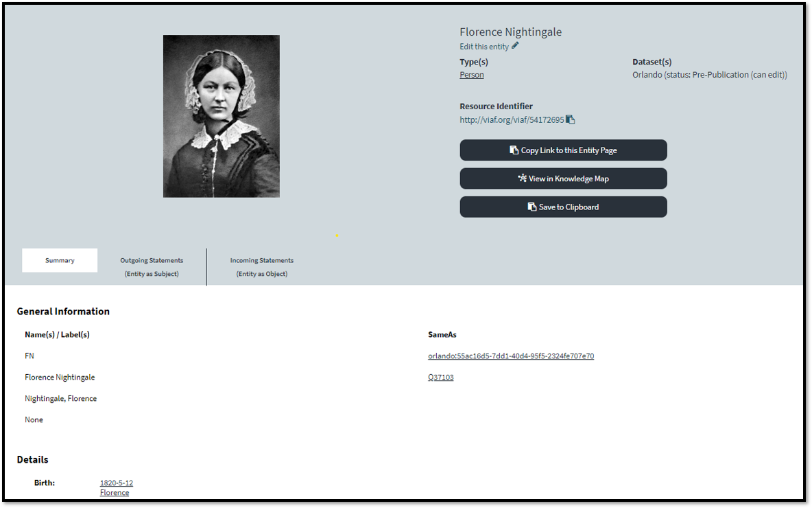Click the network graph icon on Knowledge Map button
The height and width of the screenshot is (508, 812).
coord(522,178)
